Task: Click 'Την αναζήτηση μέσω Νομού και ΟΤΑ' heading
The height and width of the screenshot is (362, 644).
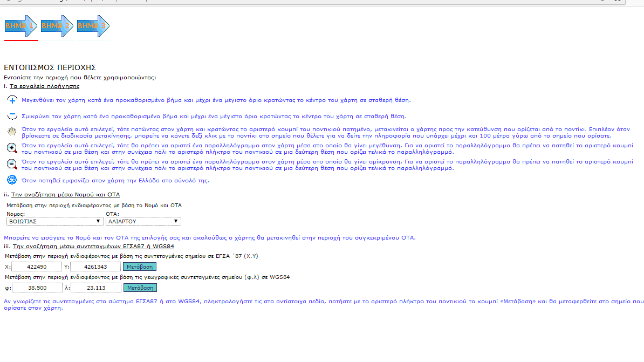Action: point(65,194)
